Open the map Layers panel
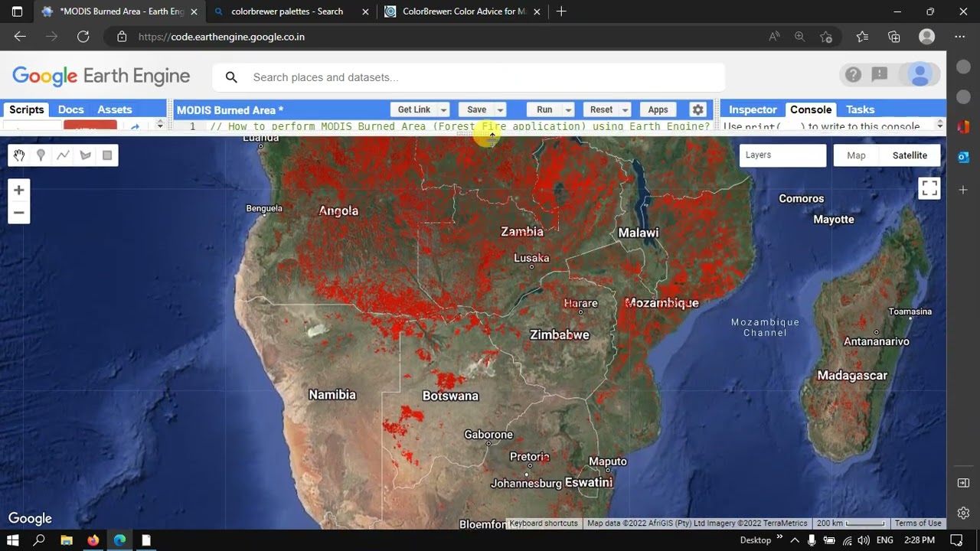This screenshot has width=980, height=551. click(x=782, y=155)
